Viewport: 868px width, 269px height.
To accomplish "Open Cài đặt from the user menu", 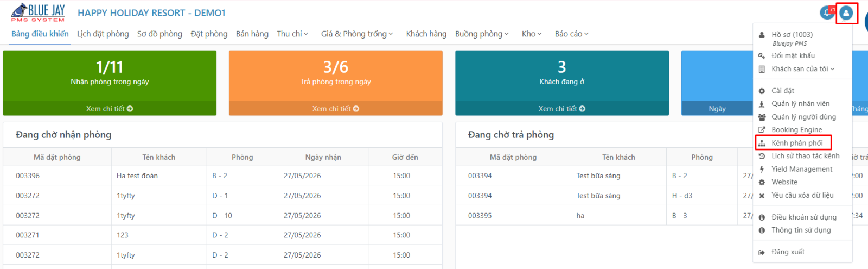I will pyautogui.click(x=783, y=91).
